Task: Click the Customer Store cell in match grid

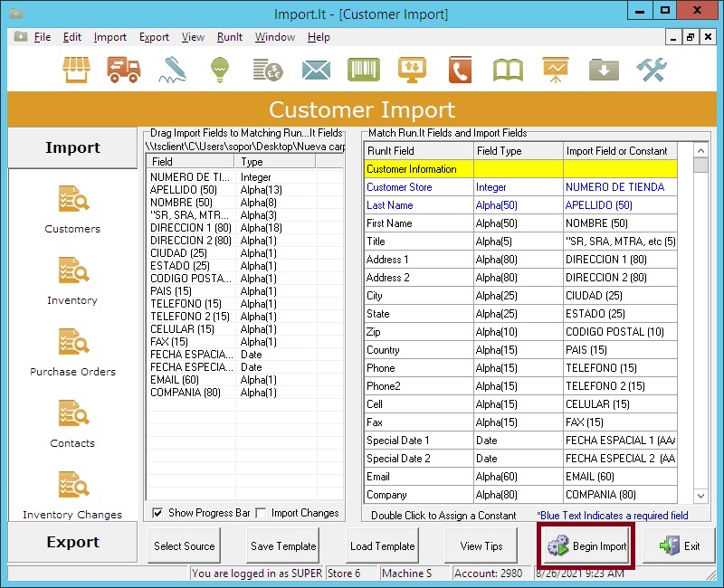Action: pos(418,187)
